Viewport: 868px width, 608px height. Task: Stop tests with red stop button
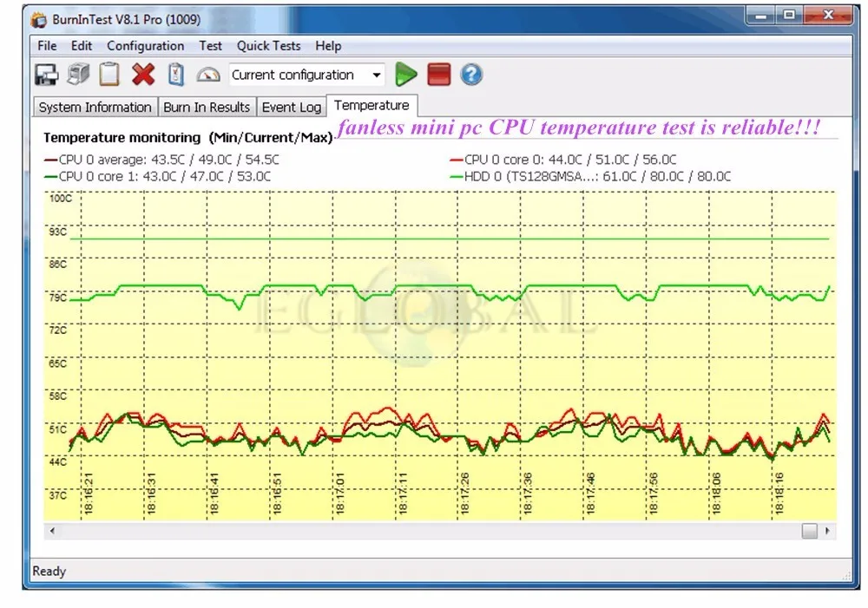pyautogui.click(x=439, y=75)
